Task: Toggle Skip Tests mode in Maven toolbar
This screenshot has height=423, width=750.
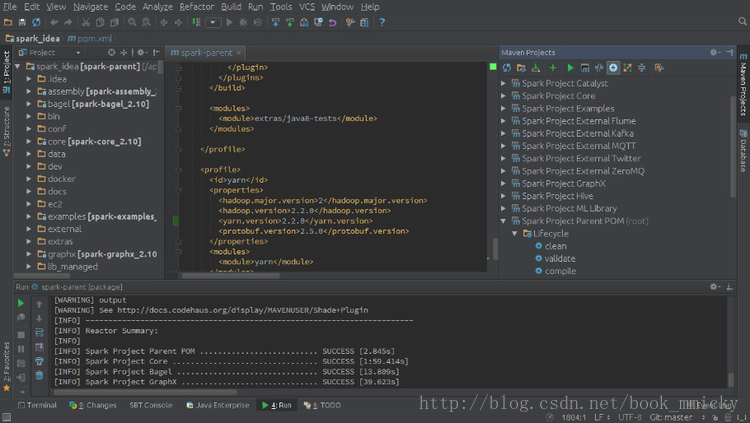Action: click(613, 68)
